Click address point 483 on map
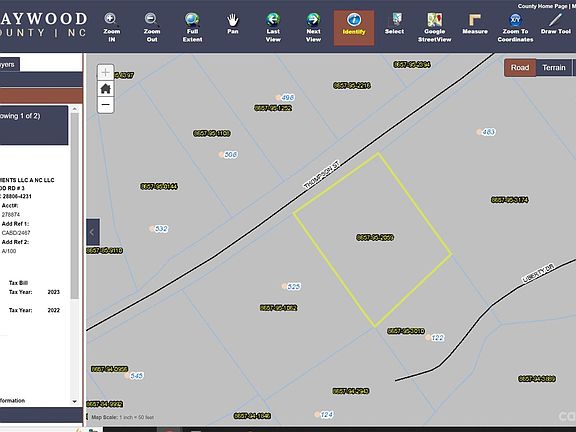The width and height of the screenshot is (576, 432). pos(486,132)
